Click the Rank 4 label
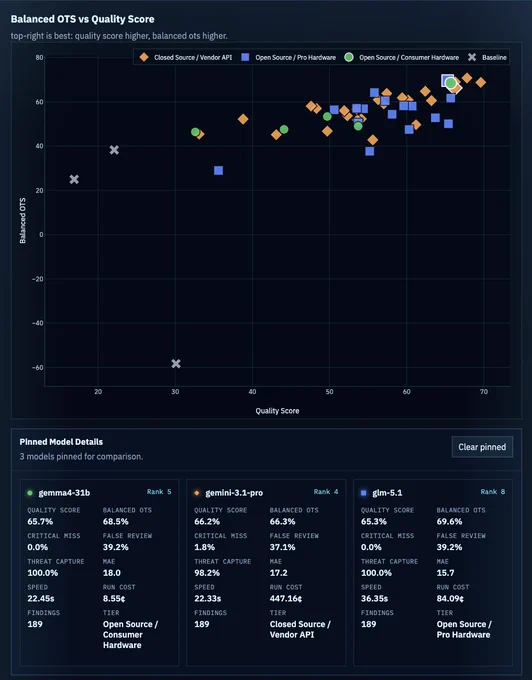Viewport: 532px width, 680px height. click(326, 492)
